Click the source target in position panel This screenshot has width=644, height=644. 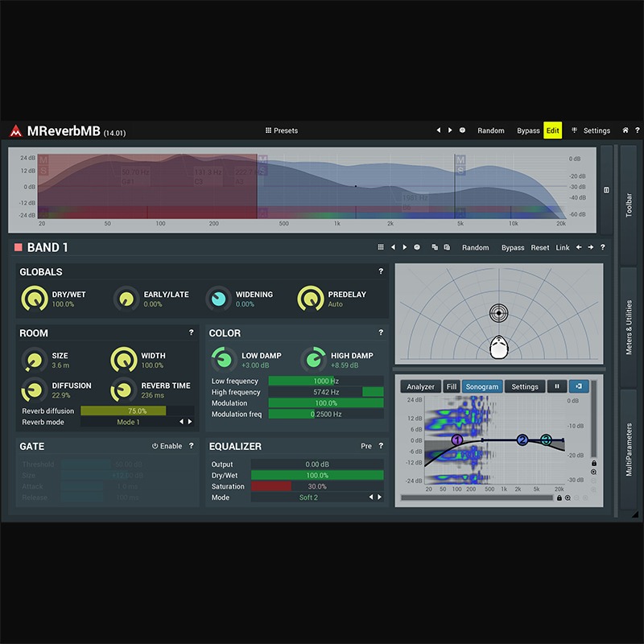(x=499, y=313)
